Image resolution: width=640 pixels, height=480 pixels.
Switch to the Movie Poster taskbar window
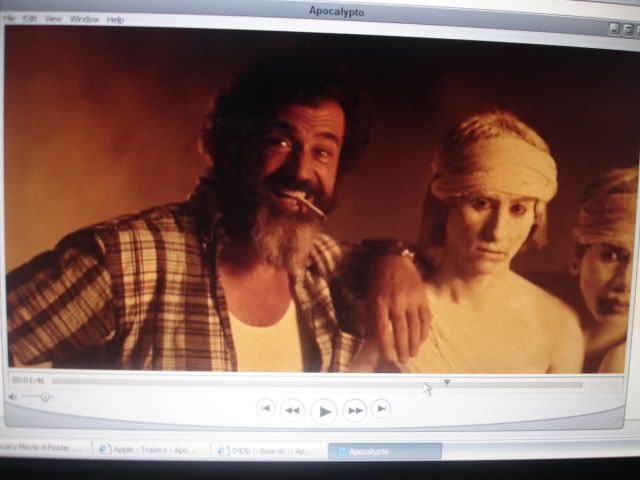pyautogui.click(x=44, y=448)
